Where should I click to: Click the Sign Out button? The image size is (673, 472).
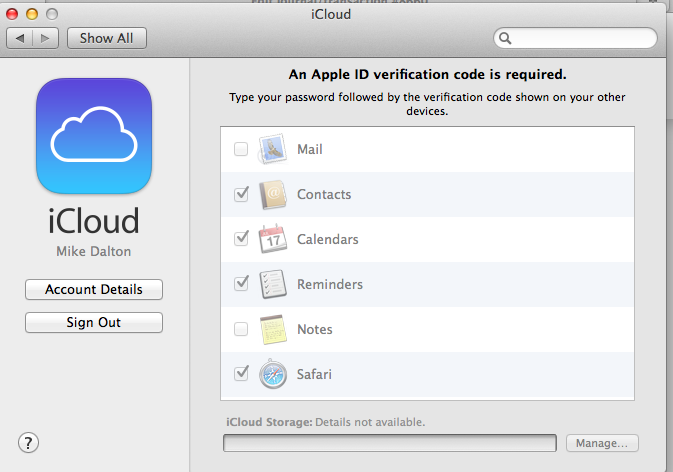pyautogui.click(x=94, y=322)
